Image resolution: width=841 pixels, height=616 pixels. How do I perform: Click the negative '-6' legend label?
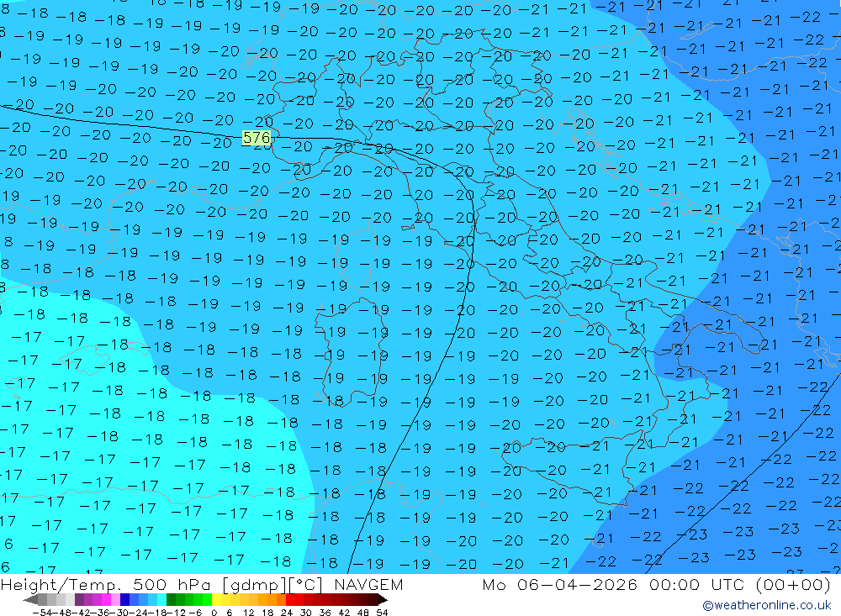(x=195, y=613)
